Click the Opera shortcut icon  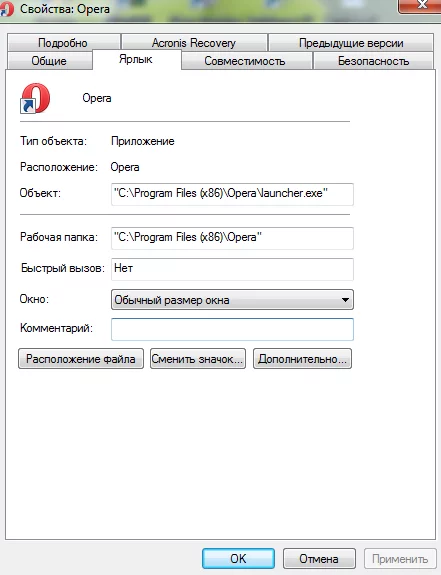click(35, 98)
